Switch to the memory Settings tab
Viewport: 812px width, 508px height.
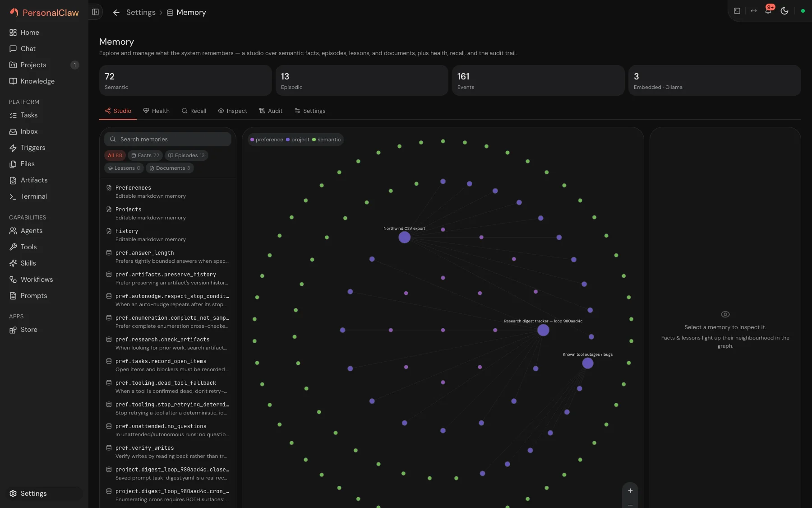309,111
